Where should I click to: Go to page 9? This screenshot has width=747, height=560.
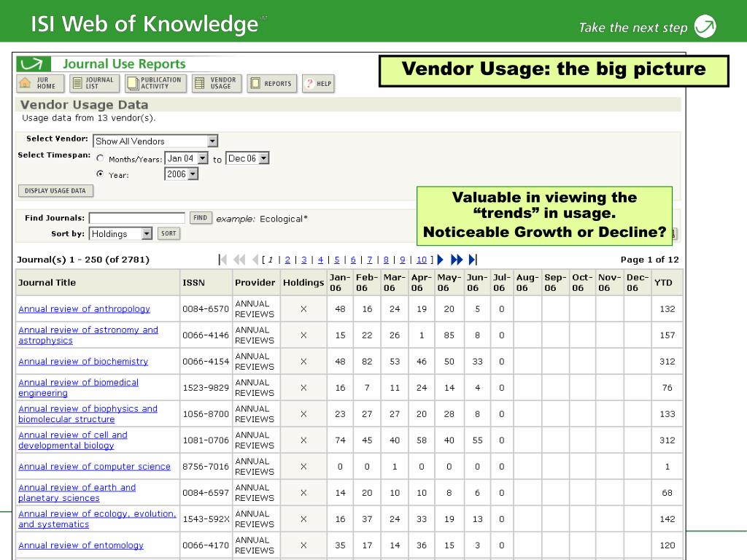403,260
